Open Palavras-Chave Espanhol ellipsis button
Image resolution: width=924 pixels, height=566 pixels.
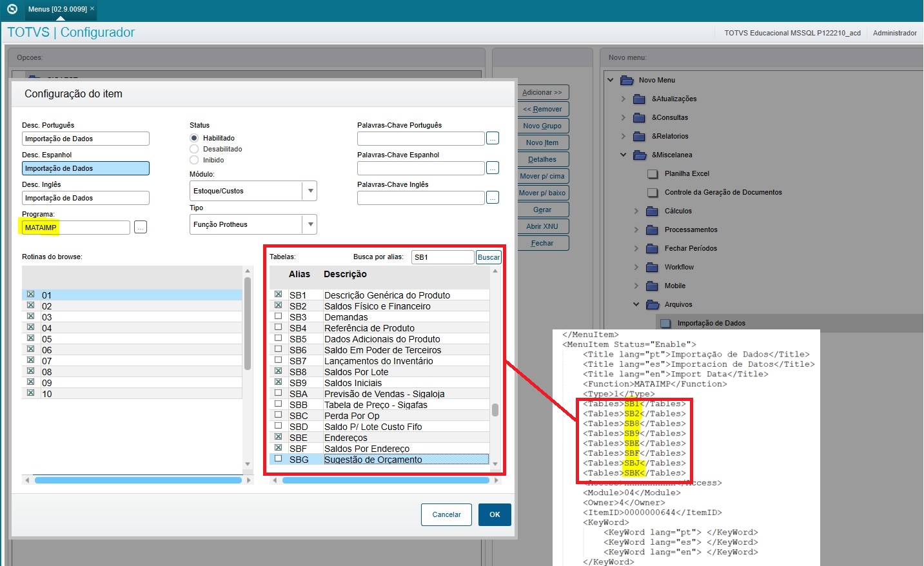(x=493, y=168)
